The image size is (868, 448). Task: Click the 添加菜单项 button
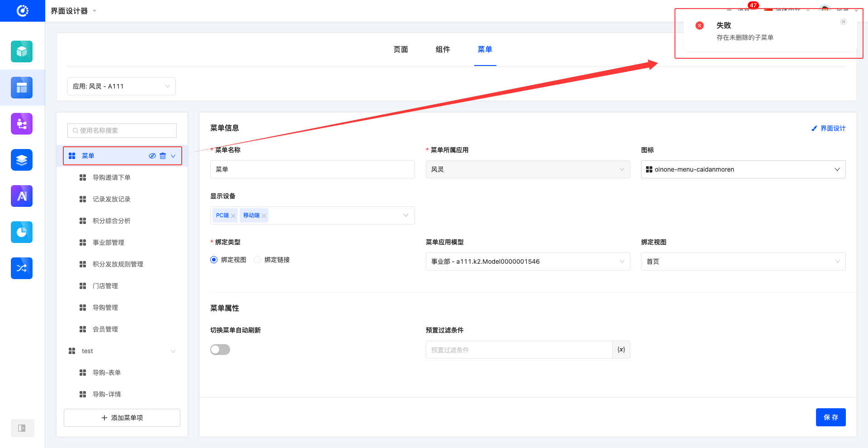pos(122,418)
